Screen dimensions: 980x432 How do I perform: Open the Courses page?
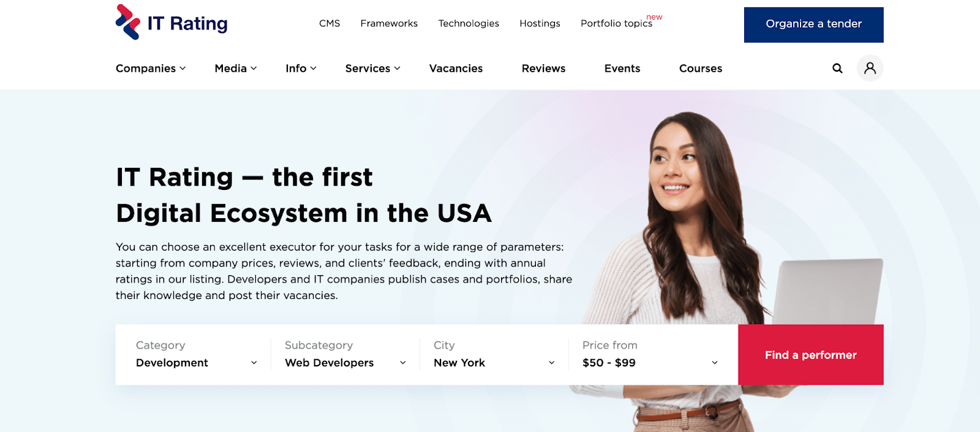click(x=701, y=69)
